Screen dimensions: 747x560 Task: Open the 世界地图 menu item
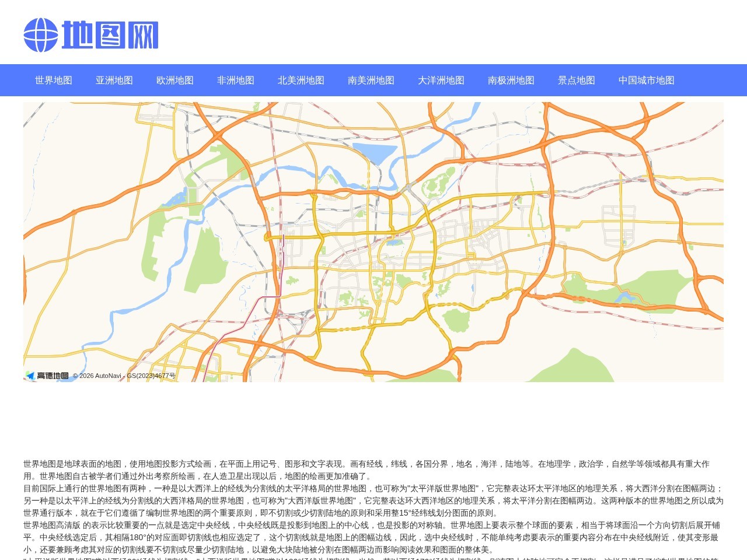tap(53, 80)
